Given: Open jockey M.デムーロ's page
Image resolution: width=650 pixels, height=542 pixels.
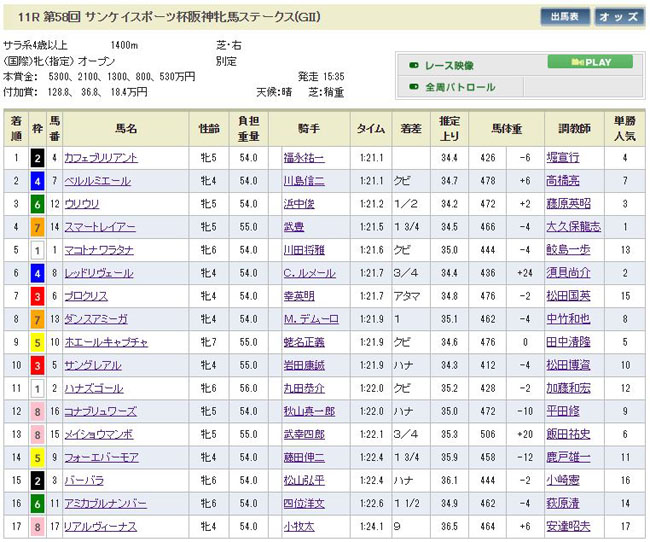Looking at the screenshot, I should coord(305,319).
